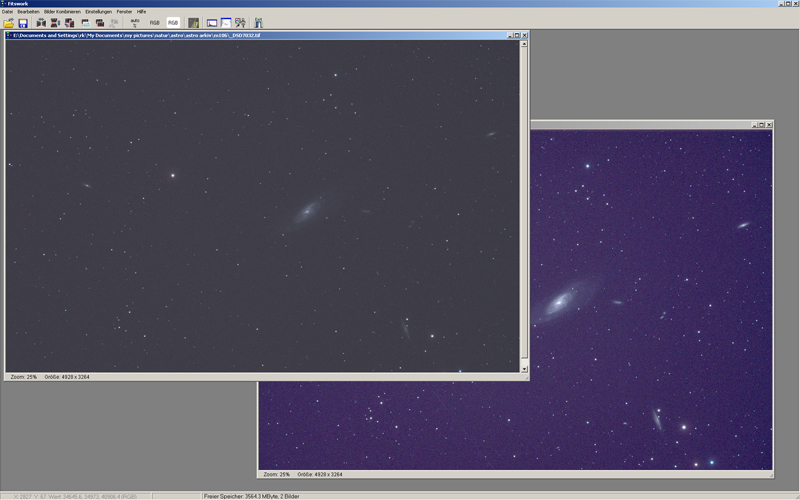
Task: Open the Datei menu
Action: click(7, 11)
